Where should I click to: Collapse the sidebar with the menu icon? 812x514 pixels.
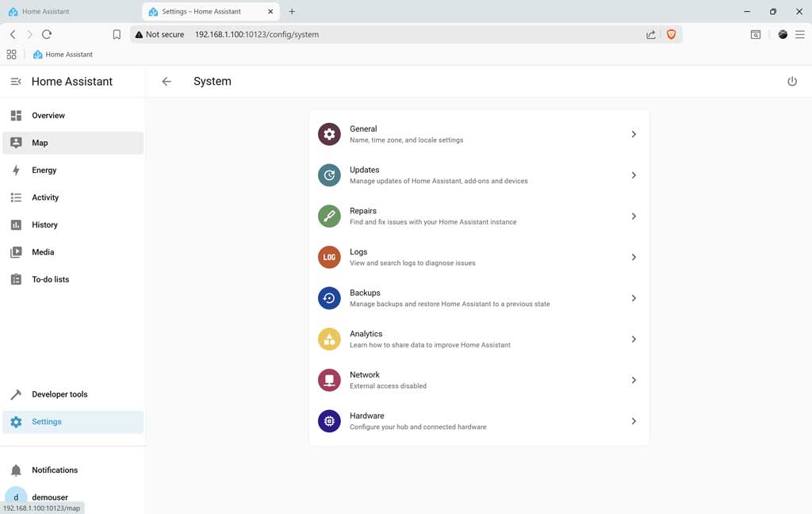pos(16,82)
